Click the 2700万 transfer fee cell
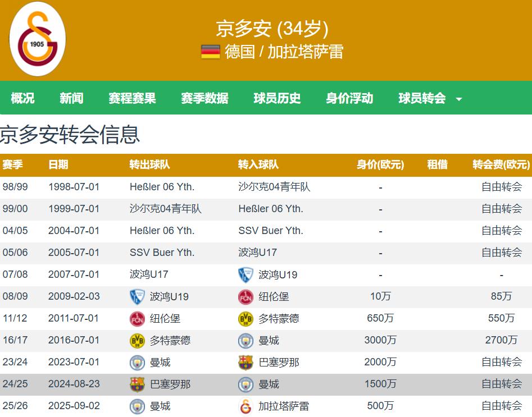Image resolution: width=532 pixels, height=417 pixels. pyautogui.click(x=501, y=340)
